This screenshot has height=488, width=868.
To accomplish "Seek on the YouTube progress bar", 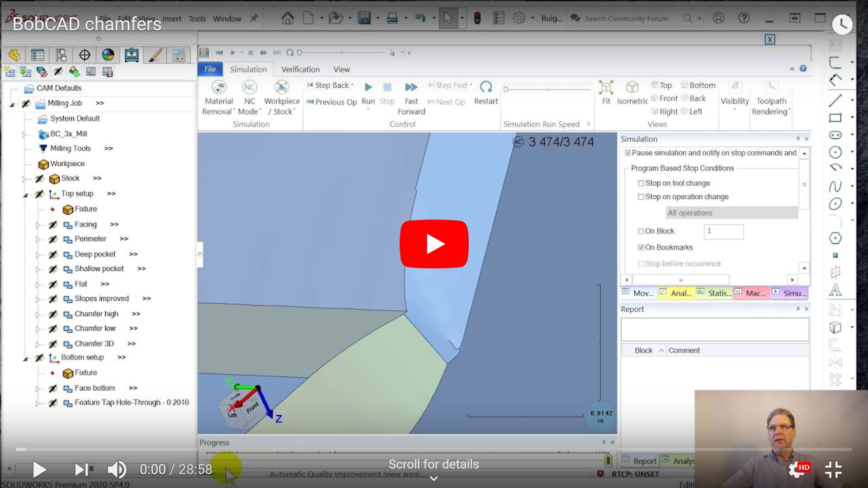I will pyautogui.click(x=434, y=449).
